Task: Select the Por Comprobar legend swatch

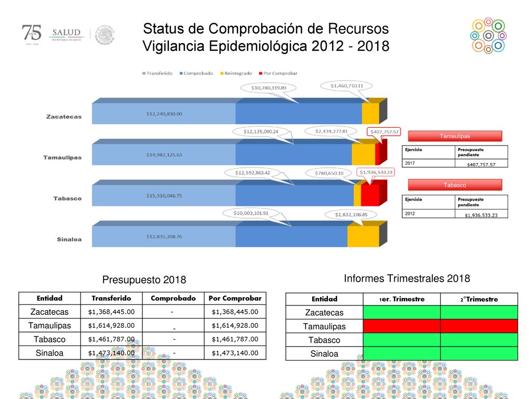Action: point(261,73)
